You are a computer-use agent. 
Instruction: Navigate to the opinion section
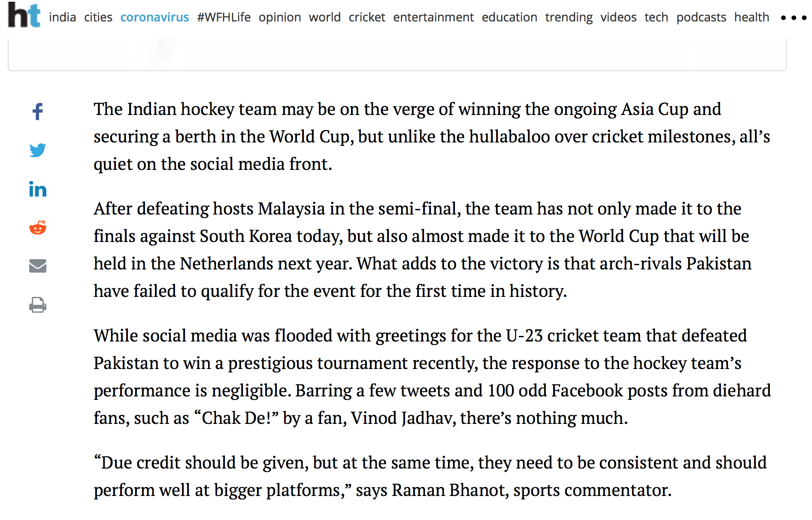point(280,17)
